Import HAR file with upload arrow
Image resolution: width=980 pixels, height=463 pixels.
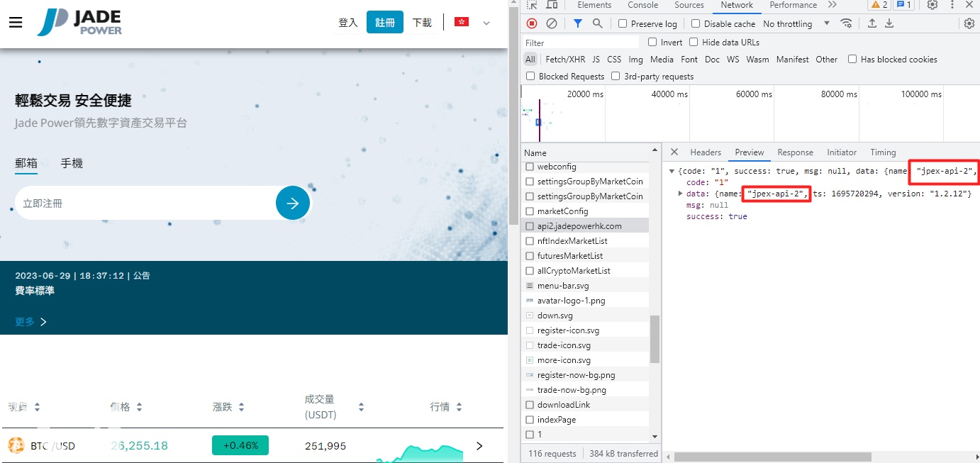pyautogui.click(x=872, y=23)
